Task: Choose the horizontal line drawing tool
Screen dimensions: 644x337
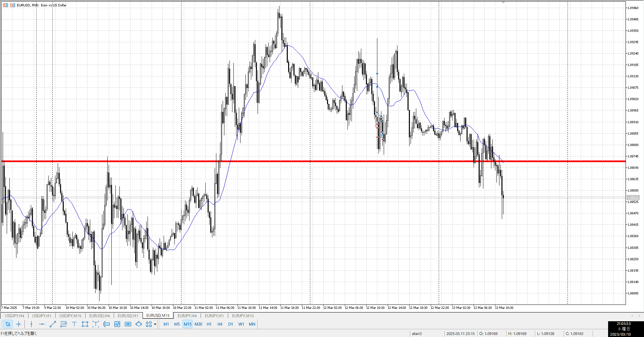Action: pos(42,324)
